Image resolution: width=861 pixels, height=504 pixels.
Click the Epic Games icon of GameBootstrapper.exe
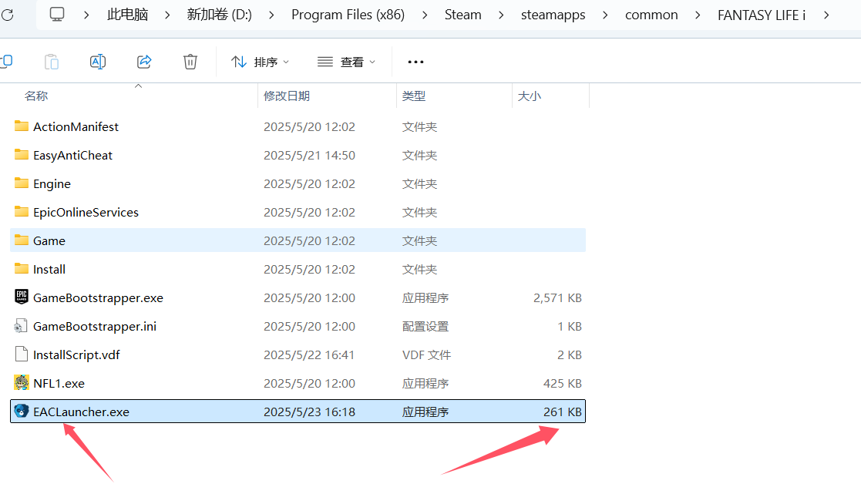click(22, 297)
